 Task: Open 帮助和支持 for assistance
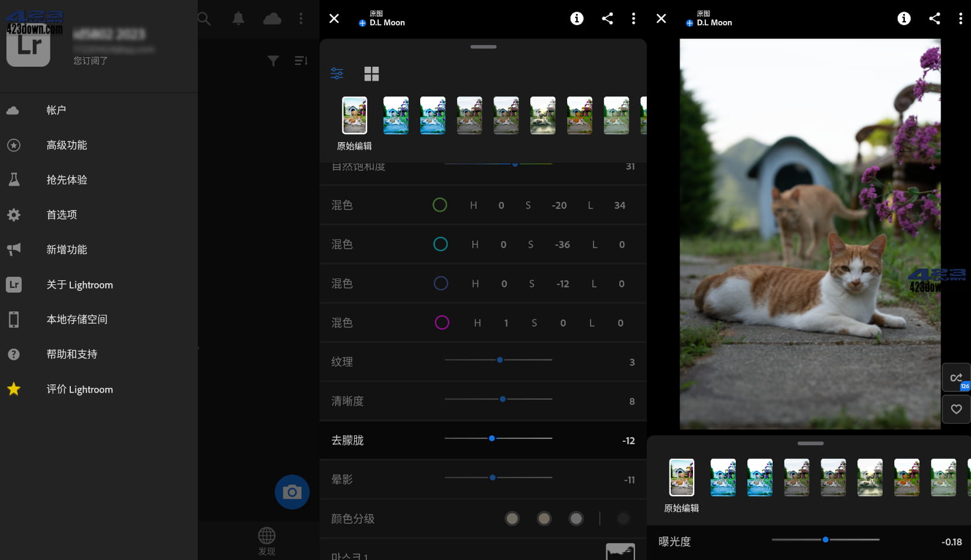point(71,354)
